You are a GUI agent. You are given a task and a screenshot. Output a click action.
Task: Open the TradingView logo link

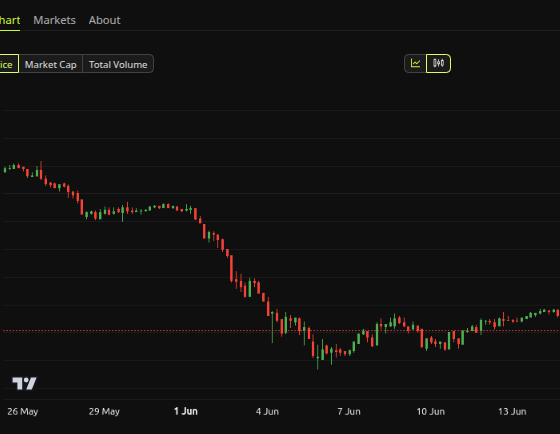(24, 383)
